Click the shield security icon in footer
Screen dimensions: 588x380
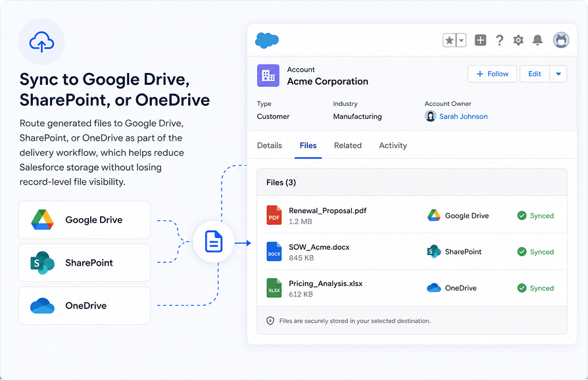pos(270,321)
